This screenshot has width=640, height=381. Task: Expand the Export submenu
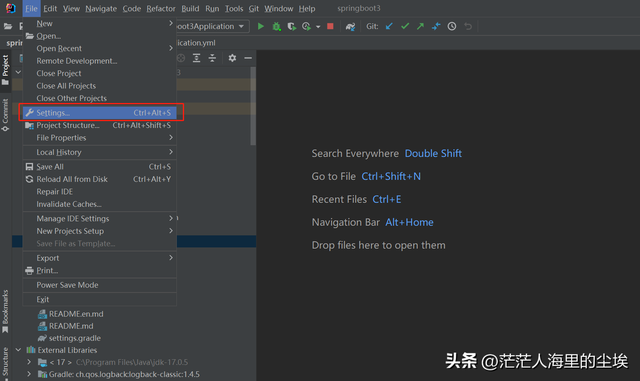click(100, 258)
